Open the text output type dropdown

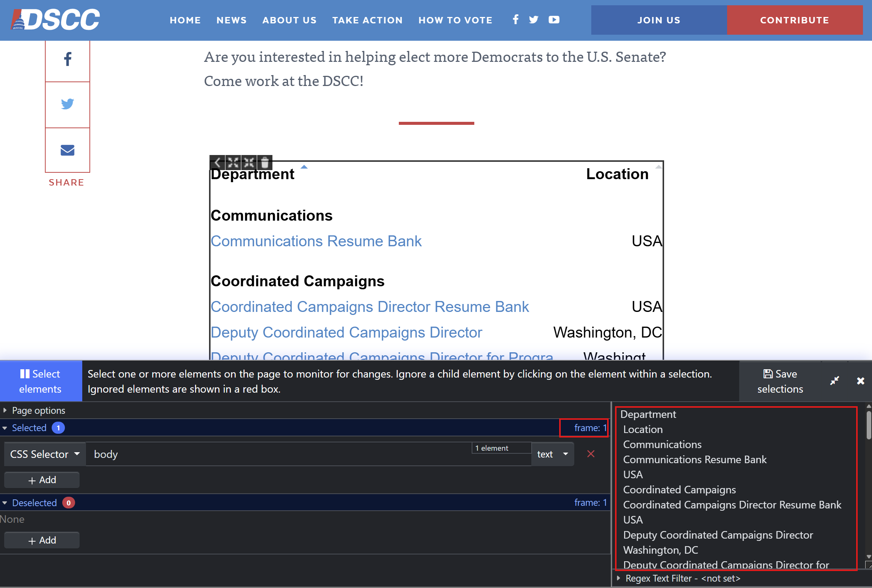(x=552, y=454)
